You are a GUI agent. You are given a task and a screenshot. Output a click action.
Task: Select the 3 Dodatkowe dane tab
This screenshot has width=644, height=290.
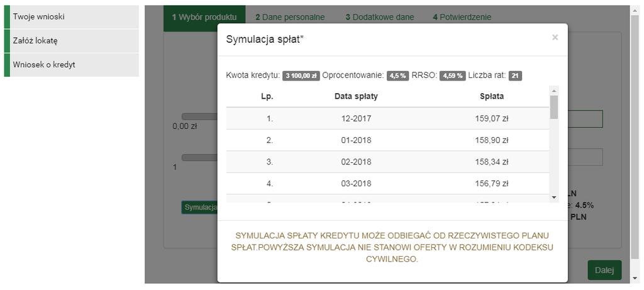(x=379, y=17)
